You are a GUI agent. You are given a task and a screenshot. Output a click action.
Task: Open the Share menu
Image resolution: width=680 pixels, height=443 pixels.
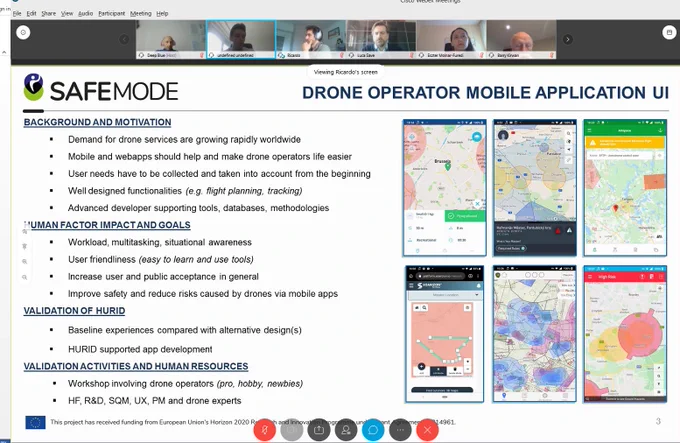49,13
